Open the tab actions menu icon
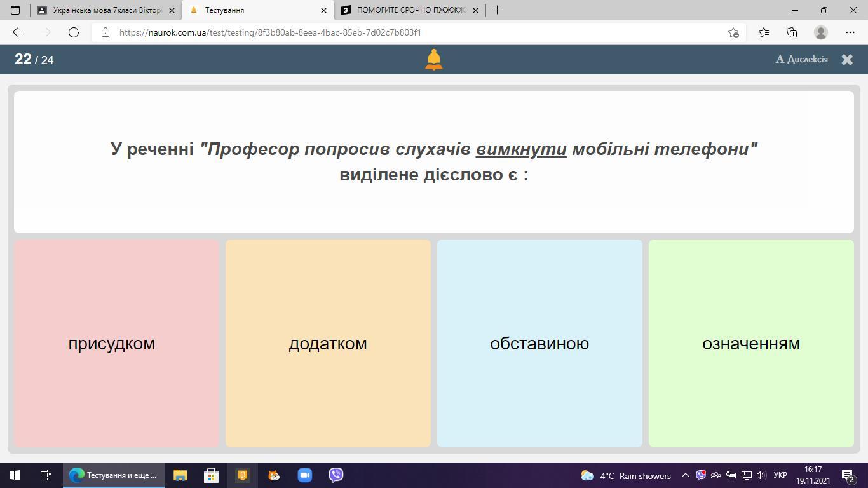This screenshot has height=488, width=868. pyautogui.click(x=15, y=10)
